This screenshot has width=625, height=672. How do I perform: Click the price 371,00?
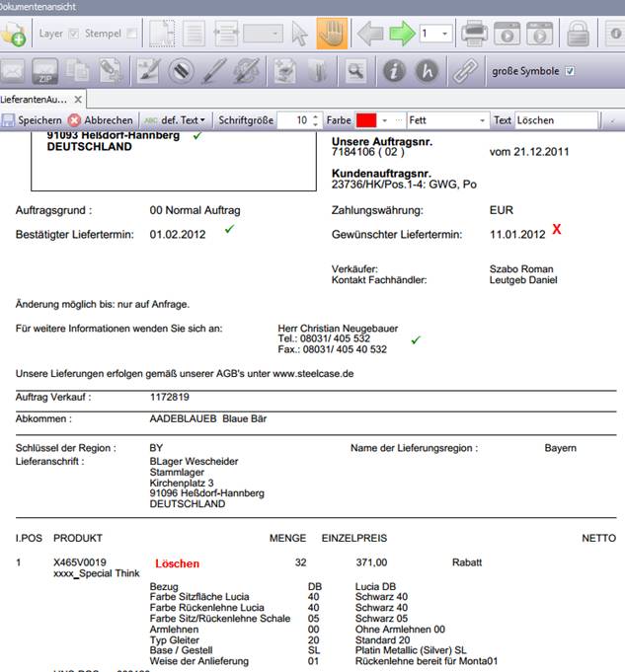tap(371, 562)
